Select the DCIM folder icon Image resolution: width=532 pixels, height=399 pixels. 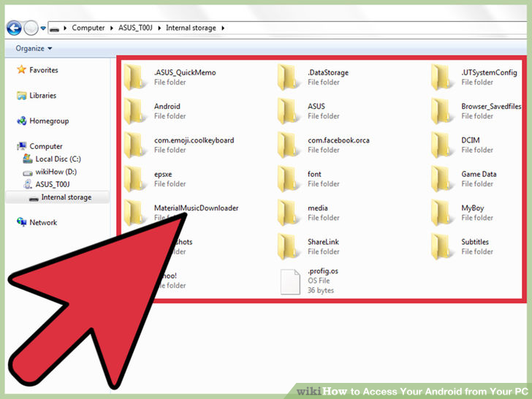441,145
